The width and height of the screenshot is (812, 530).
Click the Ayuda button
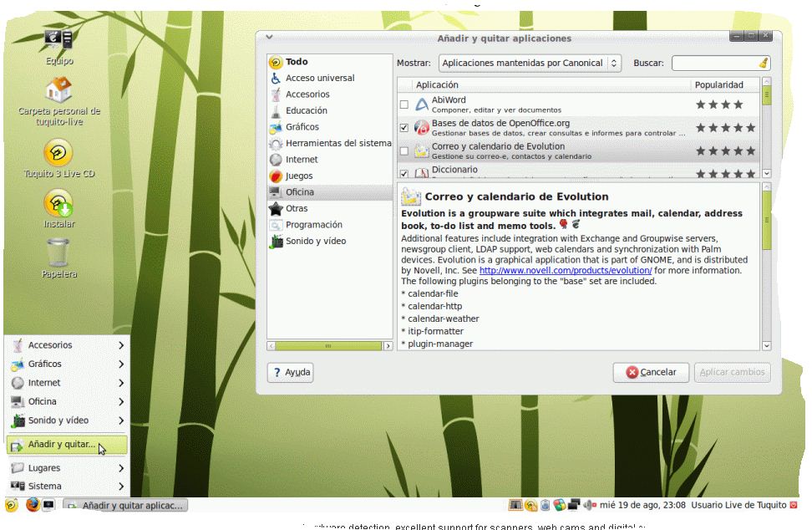(290, 372)
